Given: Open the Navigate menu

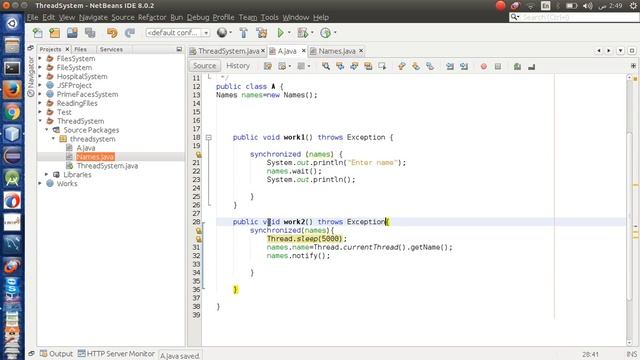Looking at the screenshot, I should click(93, 17).
